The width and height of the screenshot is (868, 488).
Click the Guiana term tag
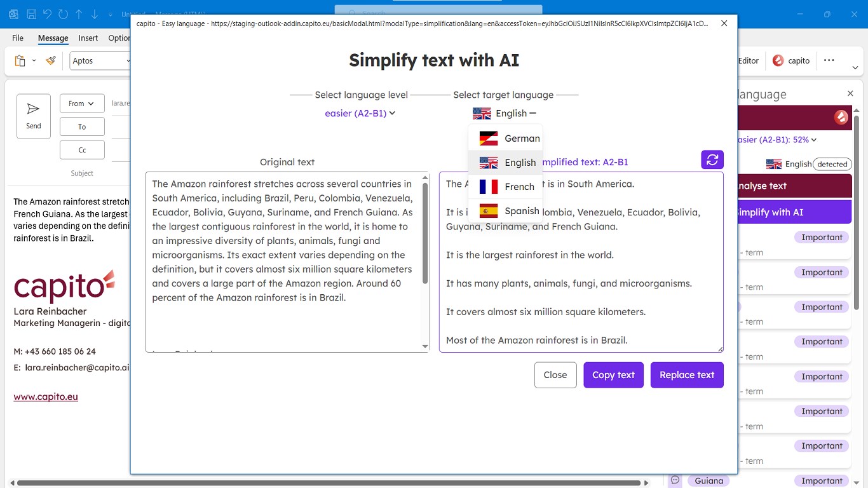point(709,481)
